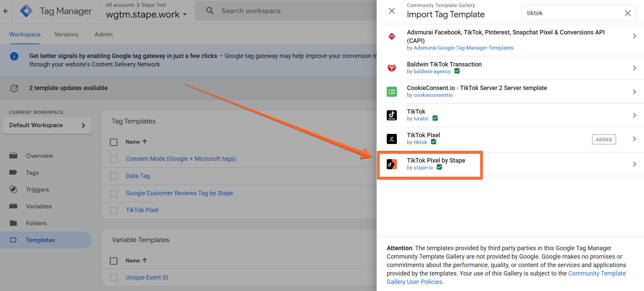Switch to the Admin tab
The image size is (644, 291).
tap(104, 34)
